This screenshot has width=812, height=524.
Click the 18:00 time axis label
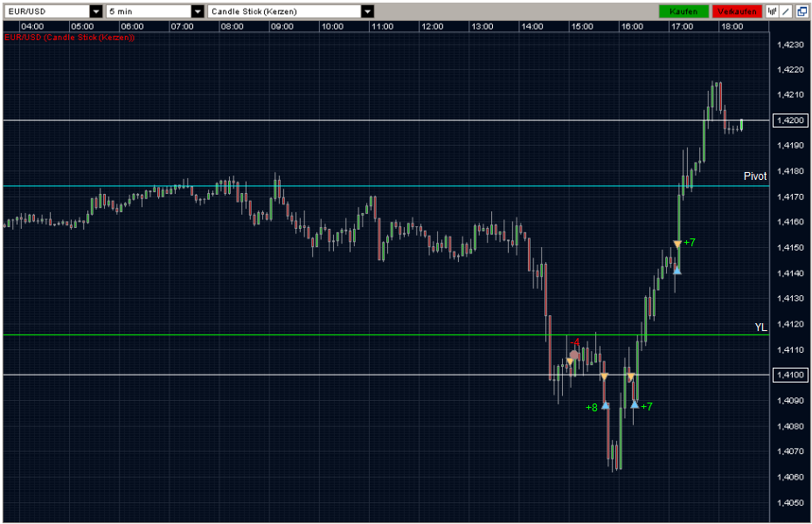click(x=732, y=26)
